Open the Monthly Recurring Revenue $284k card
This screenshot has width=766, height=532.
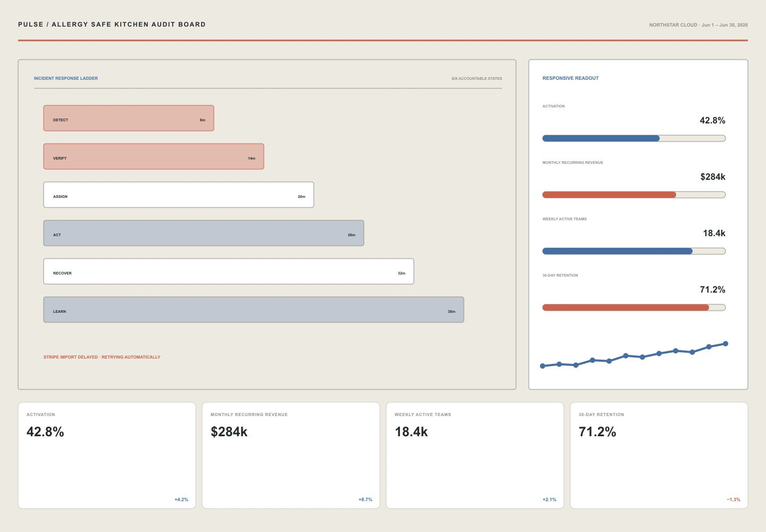pos(291,455)
